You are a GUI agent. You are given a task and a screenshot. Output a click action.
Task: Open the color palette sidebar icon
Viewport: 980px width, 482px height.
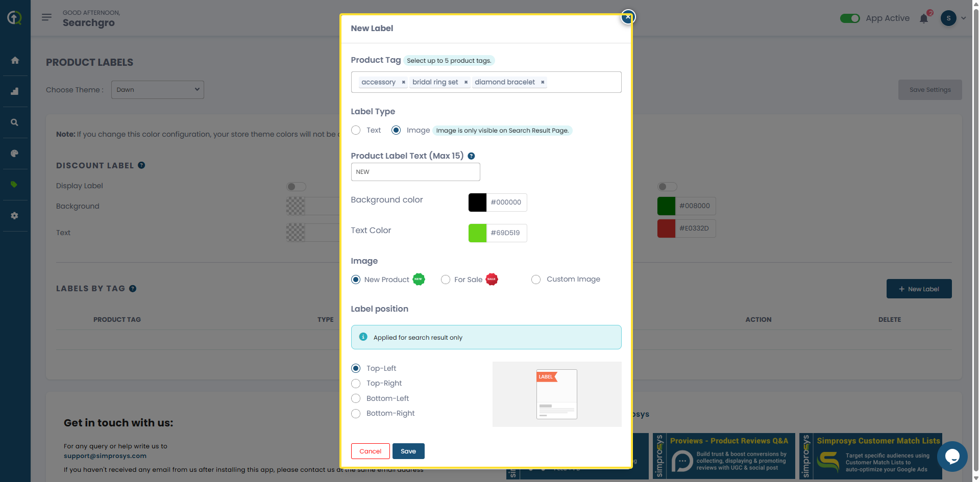tap(15, 154)
